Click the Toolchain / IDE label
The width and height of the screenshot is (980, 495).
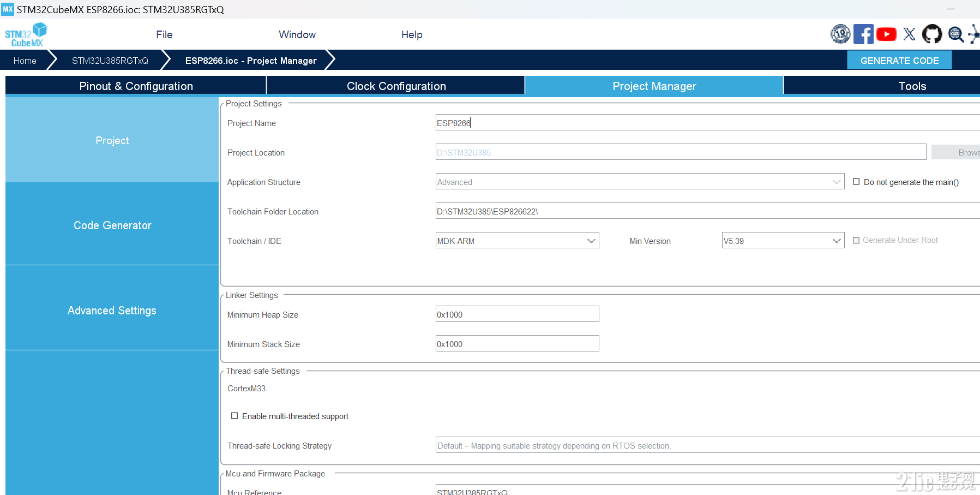pos(254,241)
